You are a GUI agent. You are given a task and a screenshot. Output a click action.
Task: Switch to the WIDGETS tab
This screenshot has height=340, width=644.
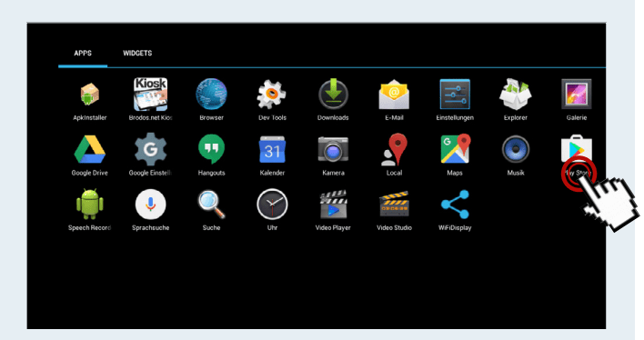point(137,54)
